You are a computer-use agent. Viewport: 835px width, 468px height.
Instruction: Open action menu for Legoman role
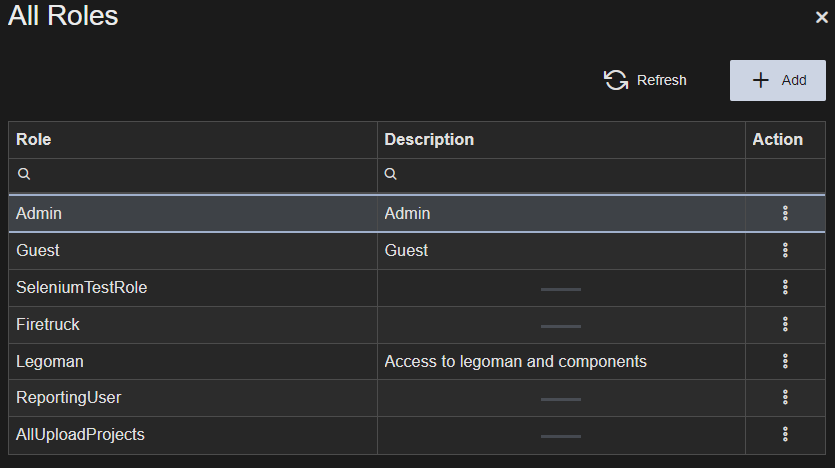coord(785,361)
